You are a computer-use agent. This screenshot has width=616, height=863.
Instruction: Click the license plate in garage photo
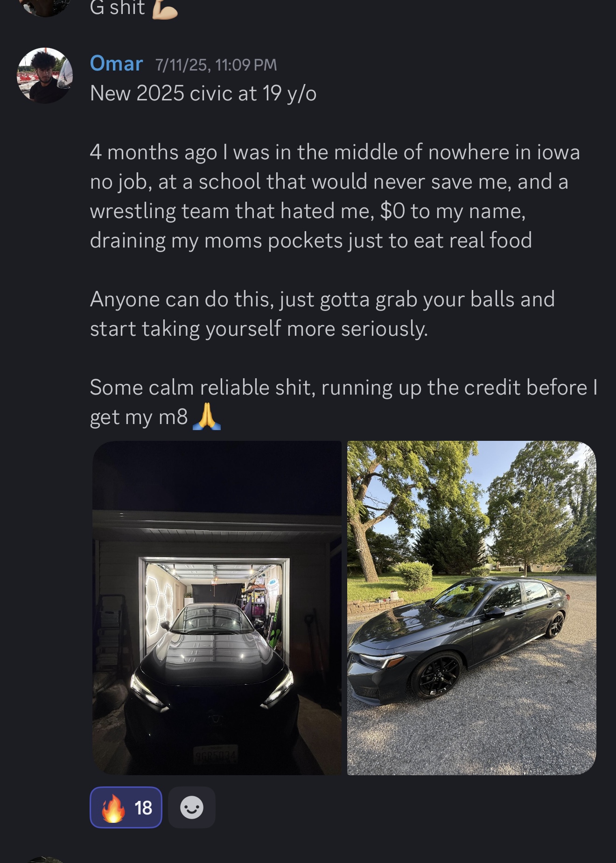pyautogui.click(x=216, y=755)
